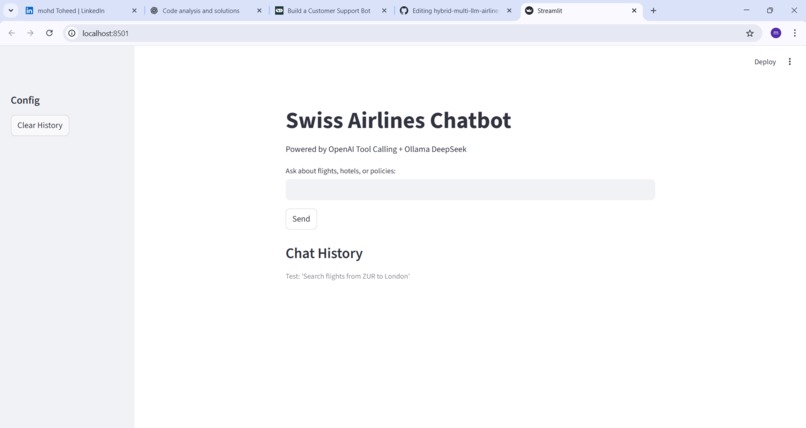
Task: Bookmark this page with the star icon
Action: (749, 33)
